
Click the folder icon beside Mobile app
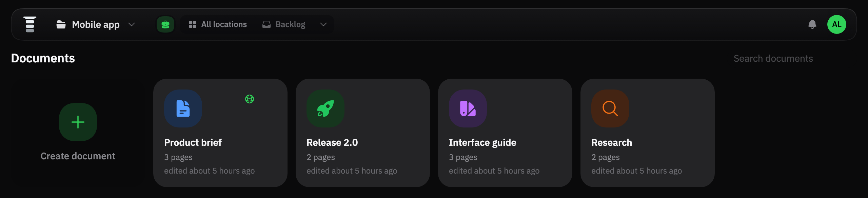61,24
